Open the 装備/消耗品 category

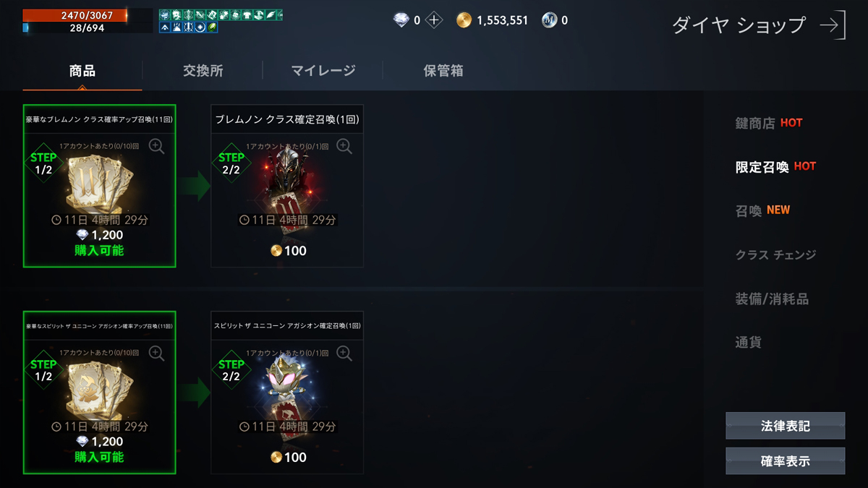click(772, 299)
